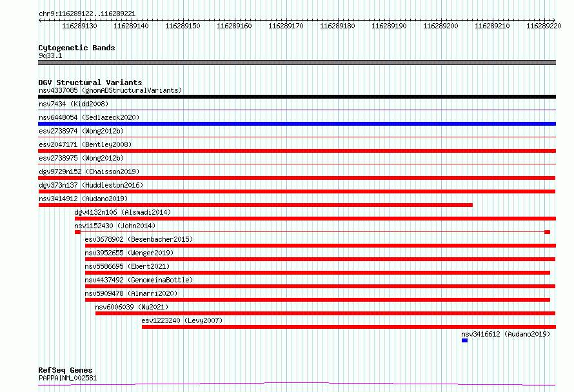Click ruler position 116289190

(x=389, y=26)
